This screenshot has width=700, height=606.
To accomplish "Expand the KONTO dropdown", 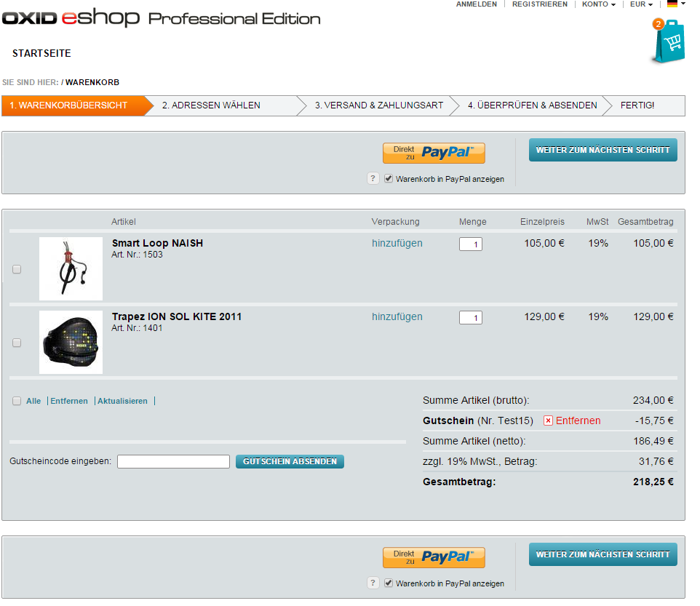I will [x=598, y=4].
